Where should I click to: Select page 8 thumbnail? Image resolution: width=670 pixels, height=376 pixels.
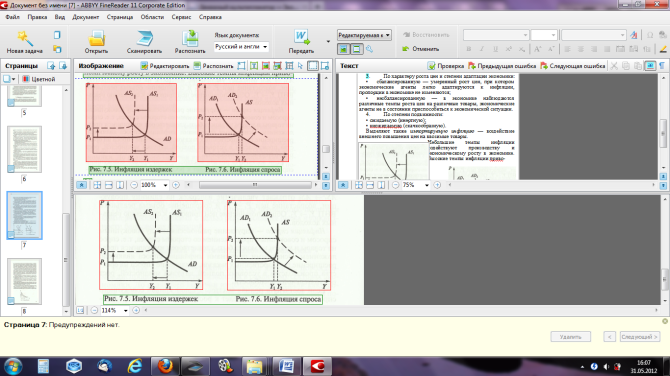[x=24, y=281]
